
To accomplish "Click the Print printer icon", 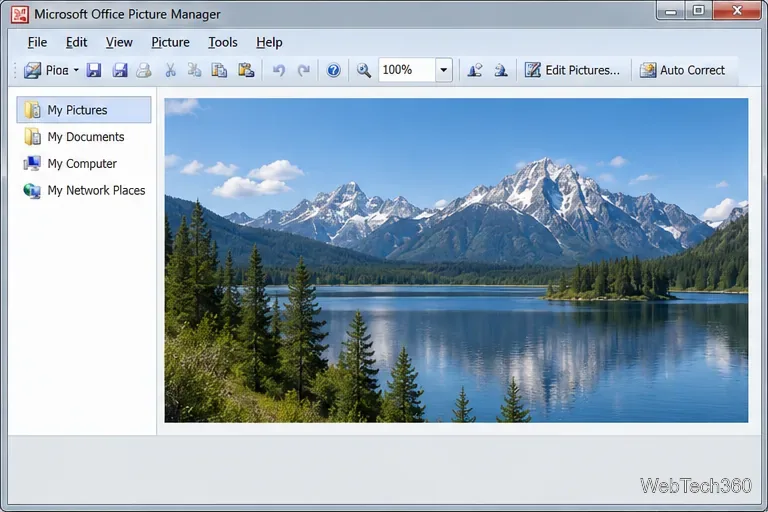I will pos(144,70).
